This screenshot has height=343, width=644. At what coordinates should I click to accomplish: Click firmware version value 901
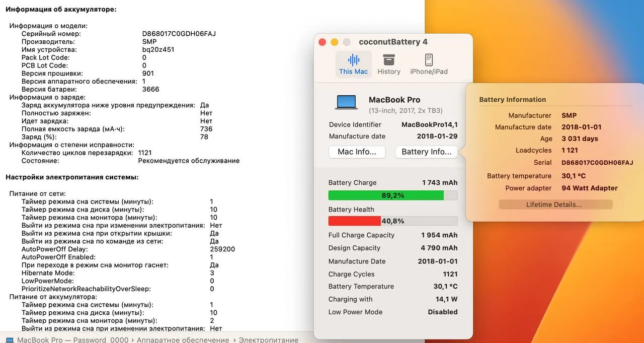point(148,74)
